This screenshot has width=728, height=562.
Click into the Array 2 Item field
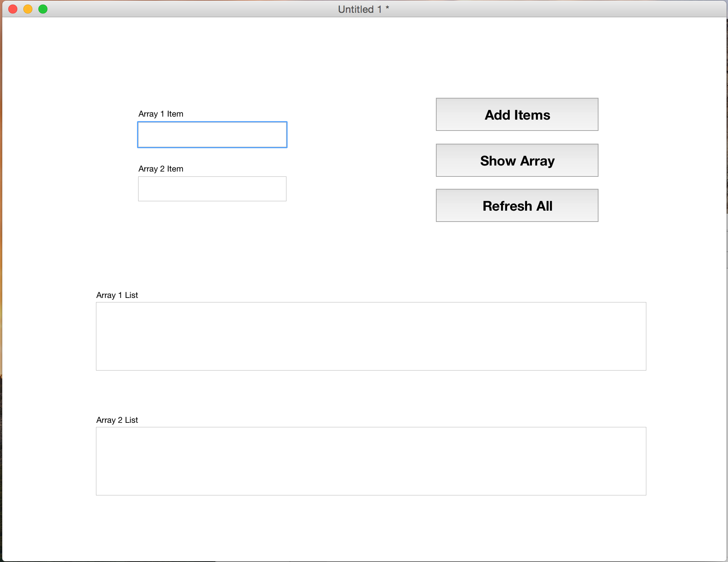212,189
